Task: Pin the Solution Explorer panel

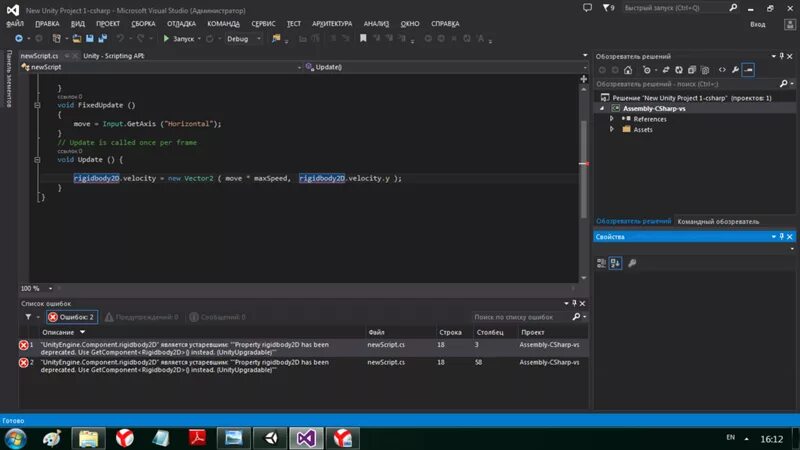Action: [782, 56]
